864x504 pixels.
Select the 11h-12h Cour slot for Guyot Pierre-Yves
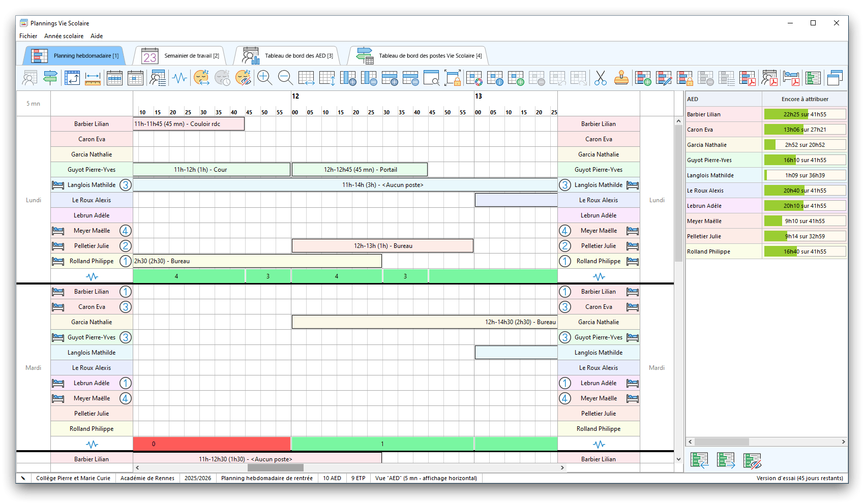pyautogui.click(x=211, y=170)
